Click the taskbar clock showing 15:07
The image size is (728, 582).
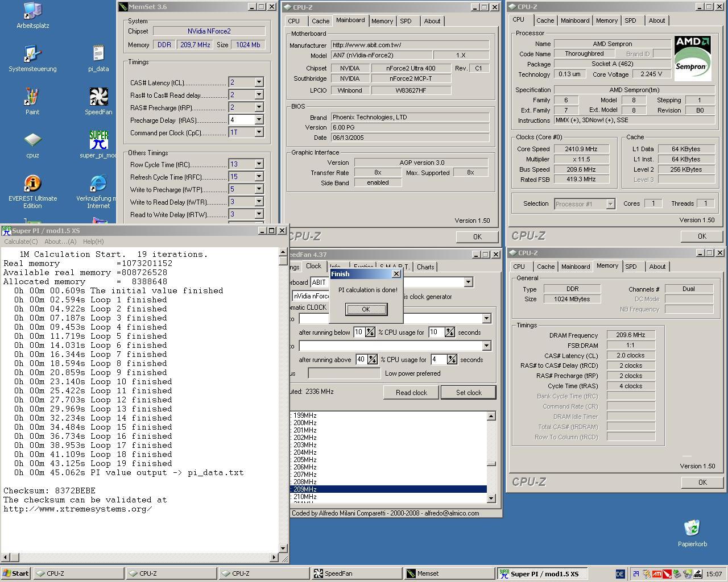[x=714, y=574]
